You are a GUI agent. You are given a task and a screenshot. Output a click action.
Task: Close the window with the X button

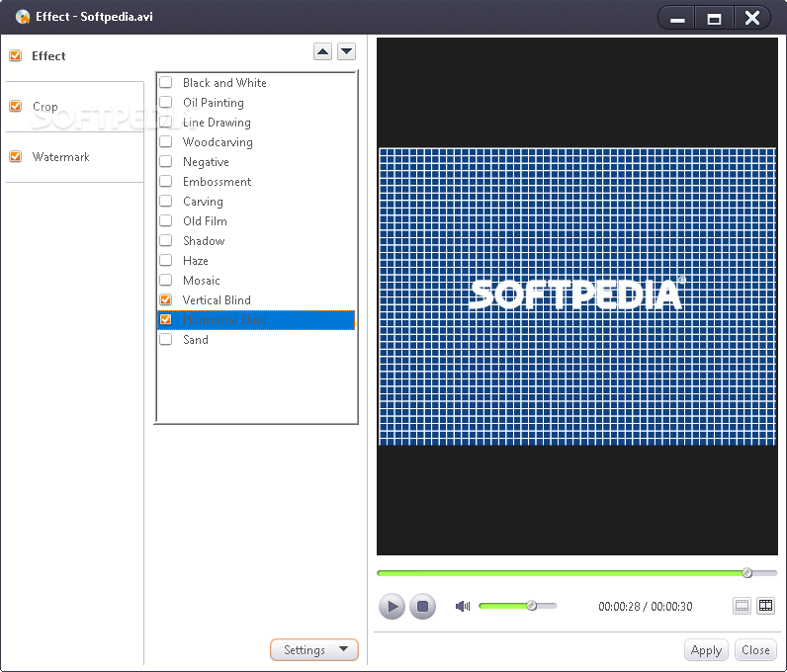[751, 19]
